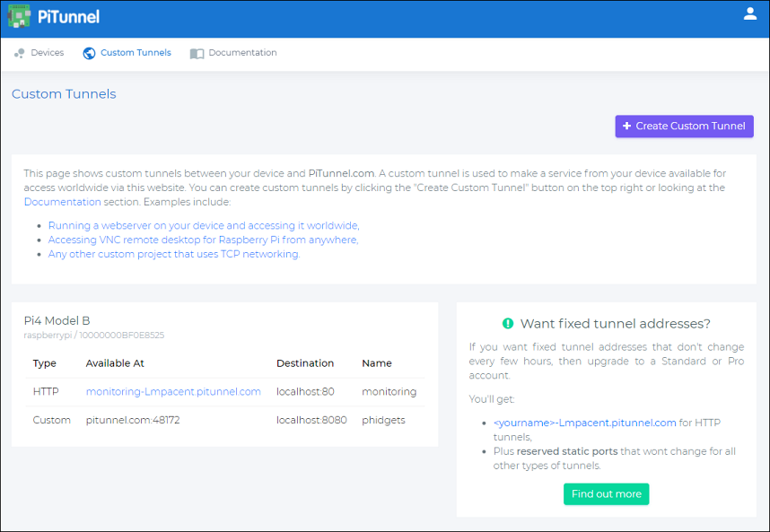Click the green exclamation info icon

pos(508,324)
